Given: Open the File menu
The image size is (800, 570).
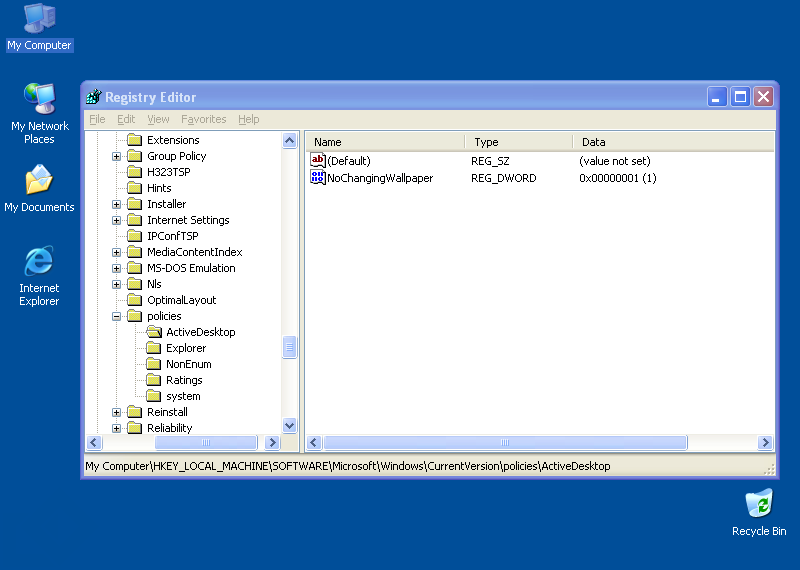Looking at the screenshot, I should pyautogui.click(x=97, y=119).
